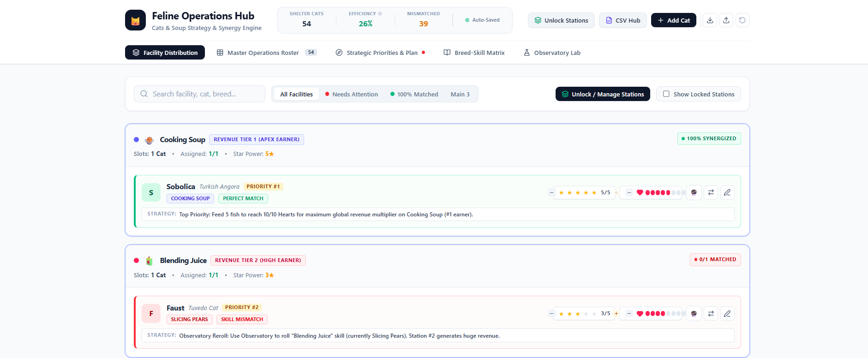This screenshot has height=358, width=868.
Task: Select the Main 3 filter
Action: pos(460,94)
